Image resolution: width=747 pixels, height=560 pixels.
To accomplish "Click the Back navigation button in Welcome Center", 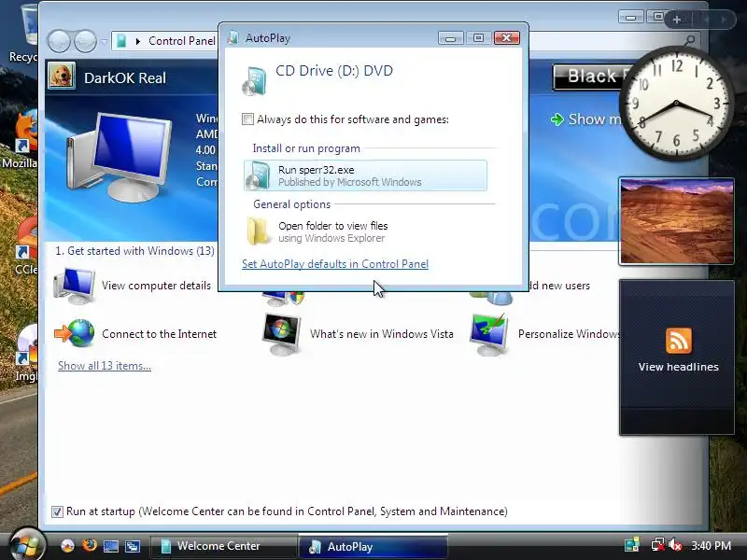I will click(x=59, y=41).
